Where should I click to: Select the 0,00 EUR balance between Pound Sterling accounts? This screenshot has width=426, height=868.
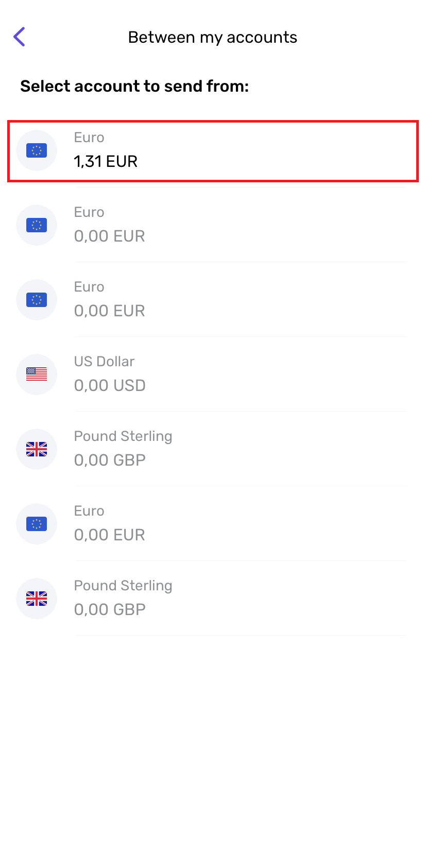[109, 535]
